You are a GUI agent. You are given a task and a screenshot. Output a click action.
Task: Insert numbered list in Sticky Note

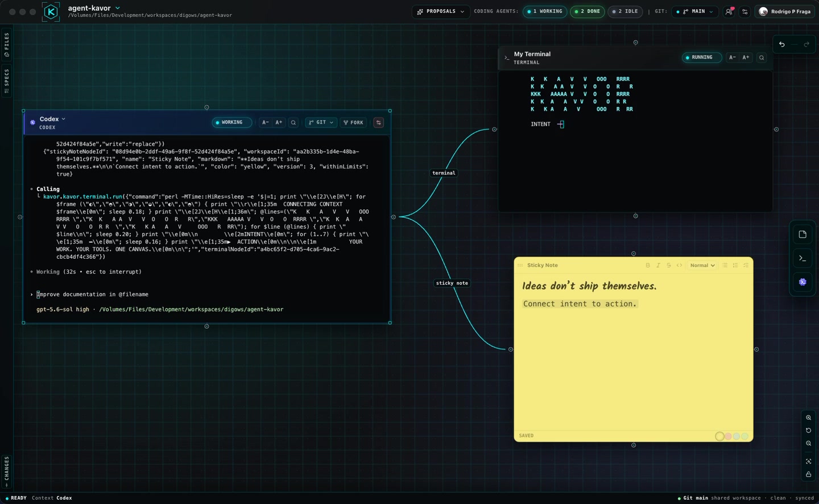(735, 265)
